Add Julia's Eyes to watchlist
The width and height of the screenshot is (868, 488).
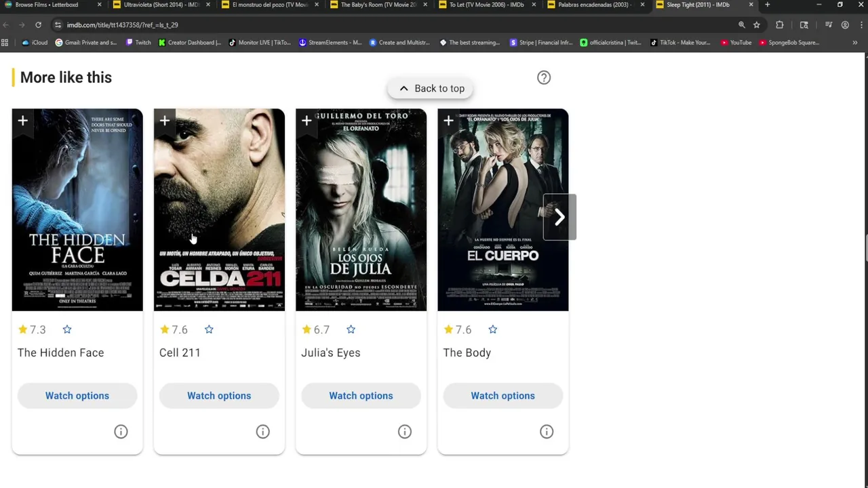pos(307,121)
